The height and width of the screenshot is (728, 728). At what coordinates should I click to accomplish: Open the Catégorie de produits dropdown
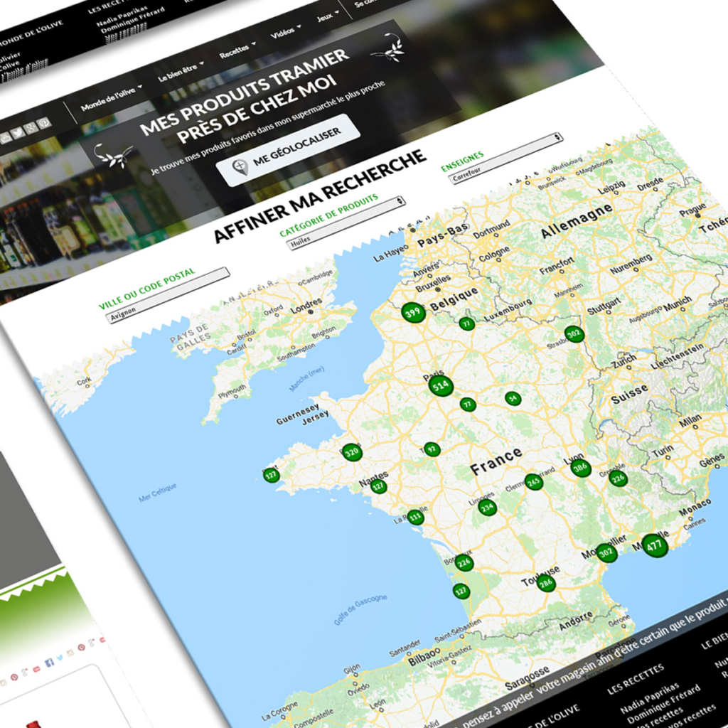[x=345, y=223]
